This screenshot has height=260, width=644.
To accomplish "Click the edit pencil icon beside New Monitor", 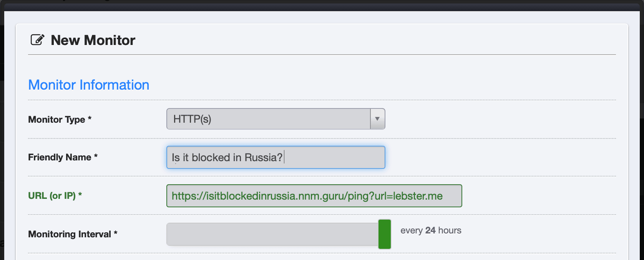I will [x=37, y=40].
